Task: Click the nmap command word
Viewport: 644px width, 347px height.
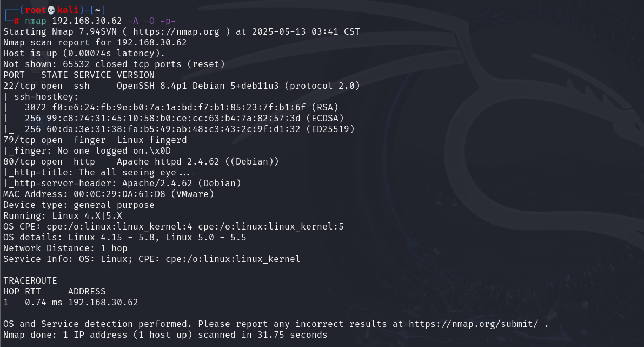Action: point(36,21)
